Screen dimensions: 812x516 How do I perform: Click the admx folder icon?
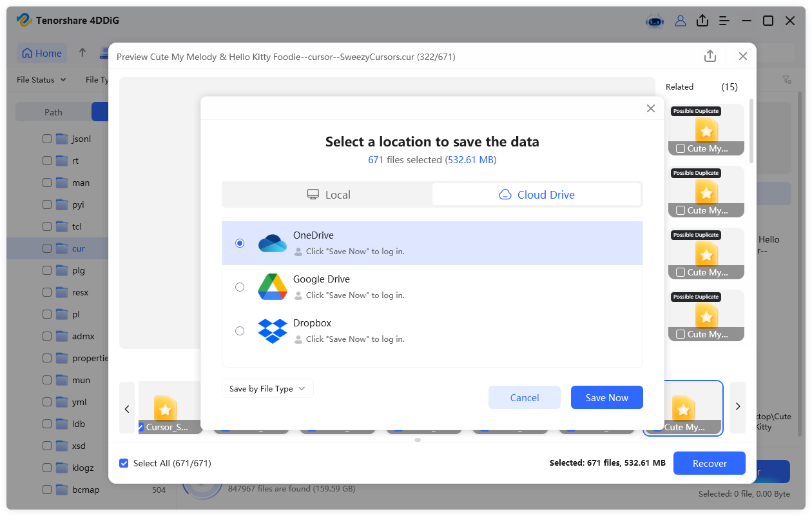coord(62,336)
